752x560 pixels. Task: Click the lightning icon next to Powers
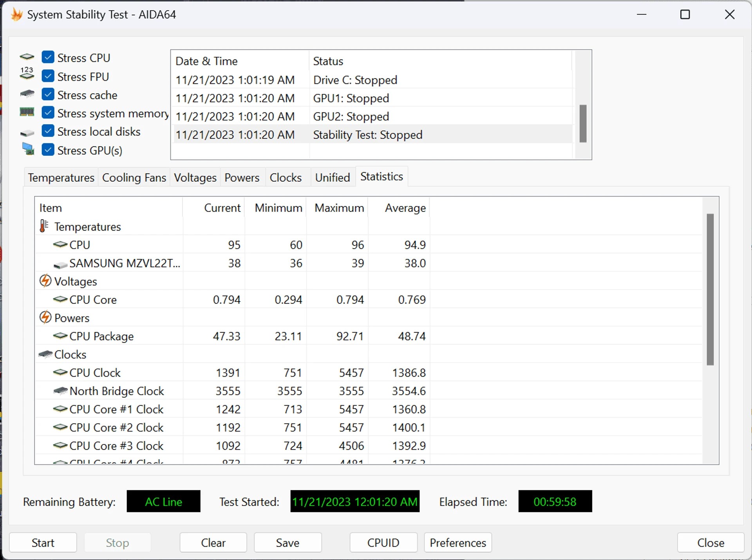coord(45,318)
